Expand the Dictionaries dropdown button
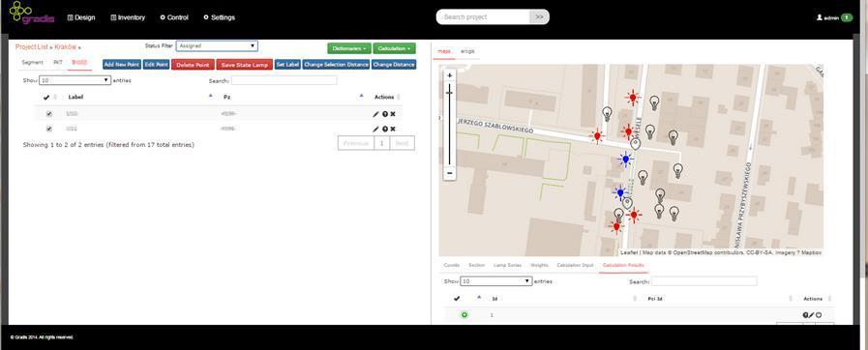The image size is (868, 350). [x=349, y=48]
